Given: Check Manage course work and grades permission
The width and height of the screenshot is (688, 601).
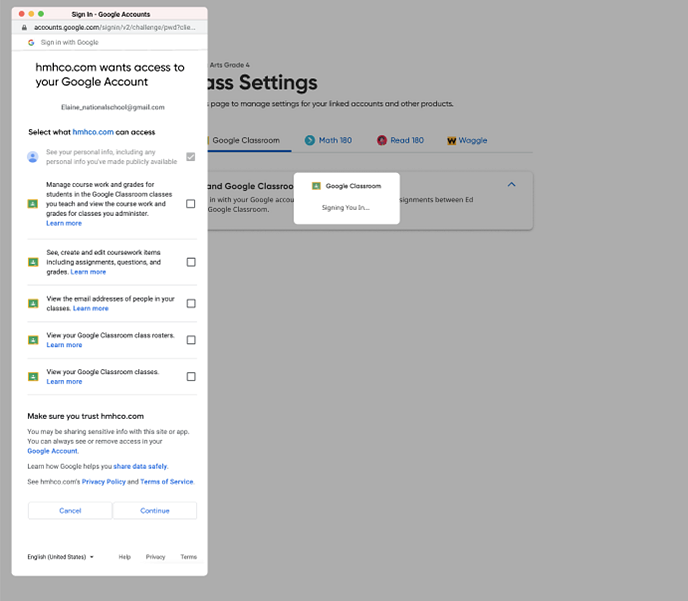Looking at the screenshot, I should click(x=190, y=204).
